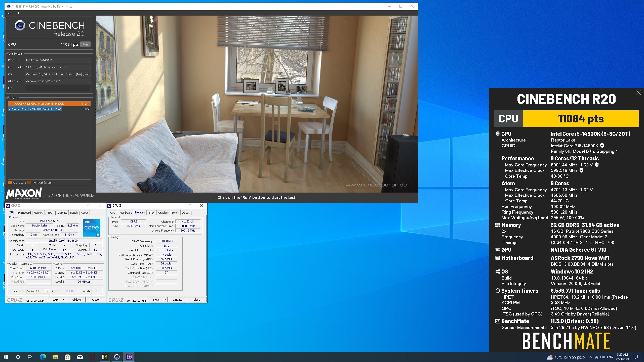Open BenchMate from the taskbar BM icon
The width and height of the screenshot is (644, 362).
click(104, 357)
